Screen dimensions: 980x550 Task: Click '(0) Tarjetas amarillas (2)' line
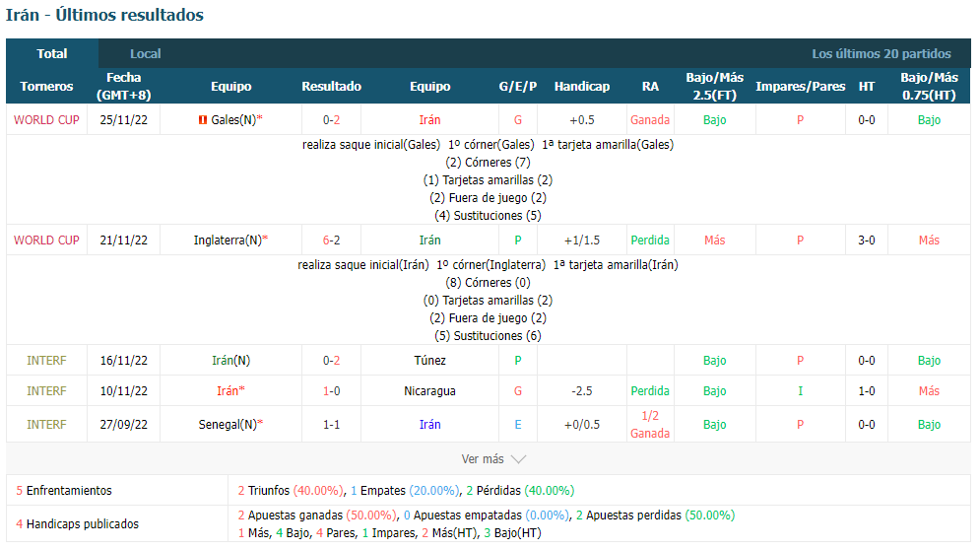(489, 301)
